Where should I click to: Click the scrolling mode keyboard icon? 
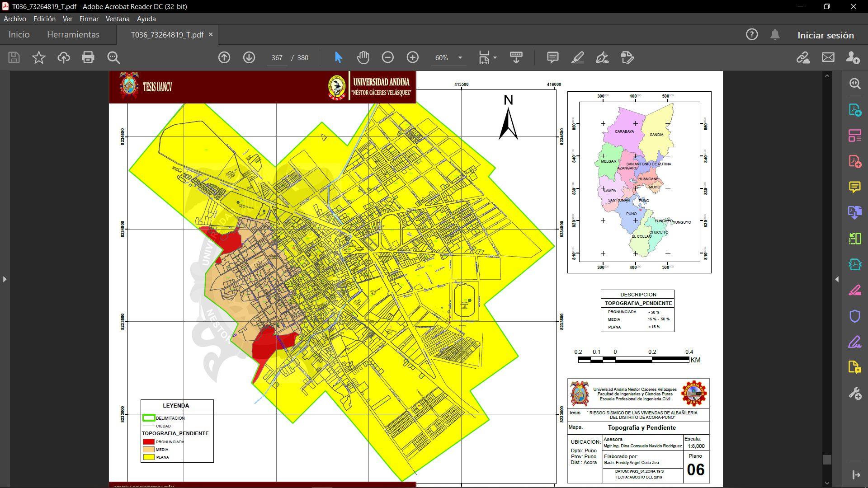(x=516, y=57)
